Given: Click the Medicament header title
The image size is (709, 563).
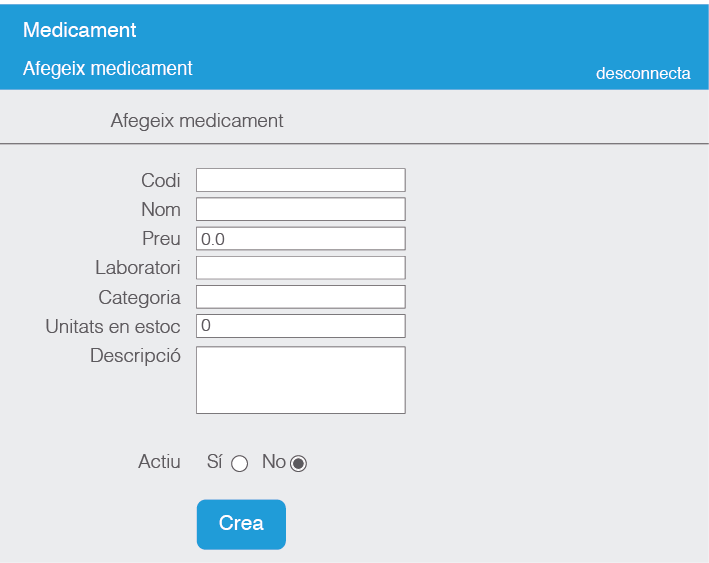Looking at the screenshot, I should [x=80, y=30].
